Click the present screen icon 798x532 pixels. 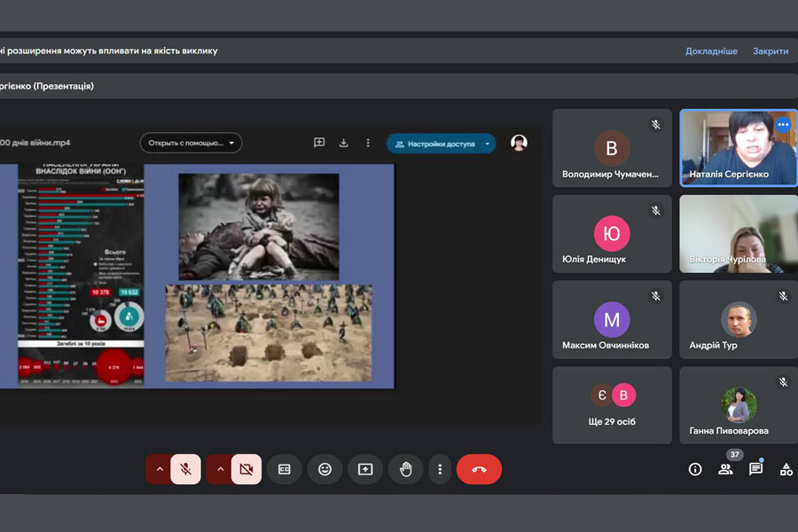click(x=365, y=469)
